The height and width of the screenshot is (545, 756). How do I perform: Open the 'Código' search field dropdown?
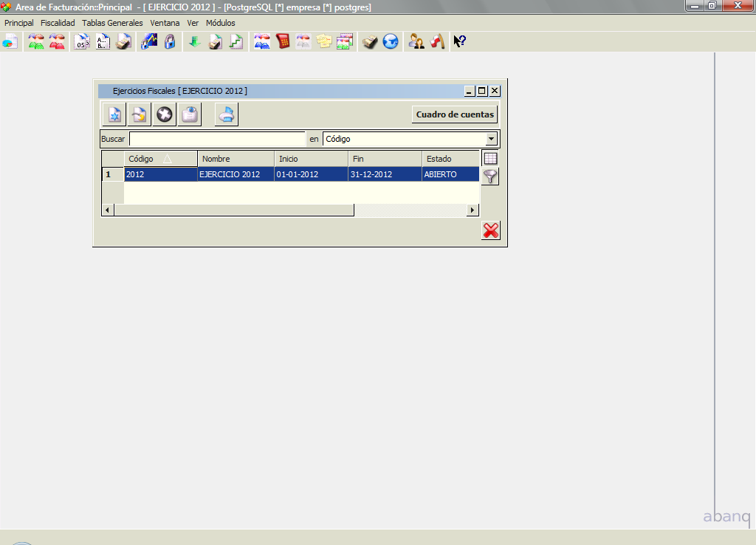point(491,139)
